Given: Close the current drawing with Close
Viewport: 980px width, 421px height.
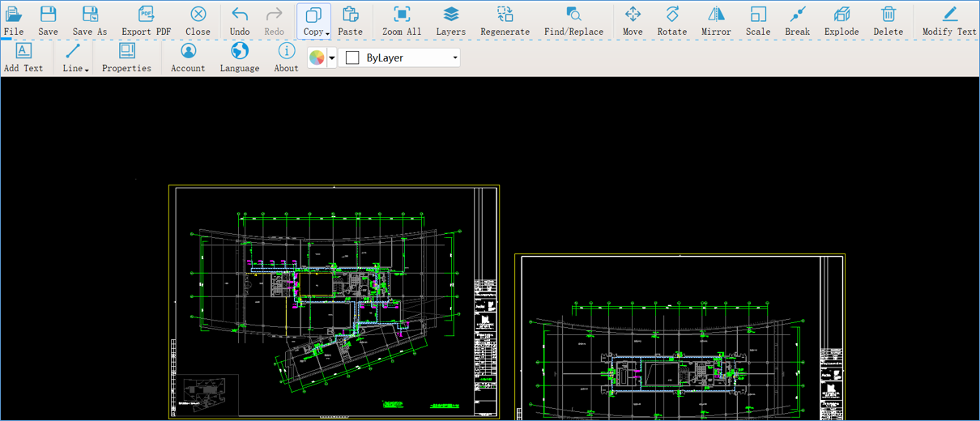Looking at the screenshot, I should click(198, 21).
